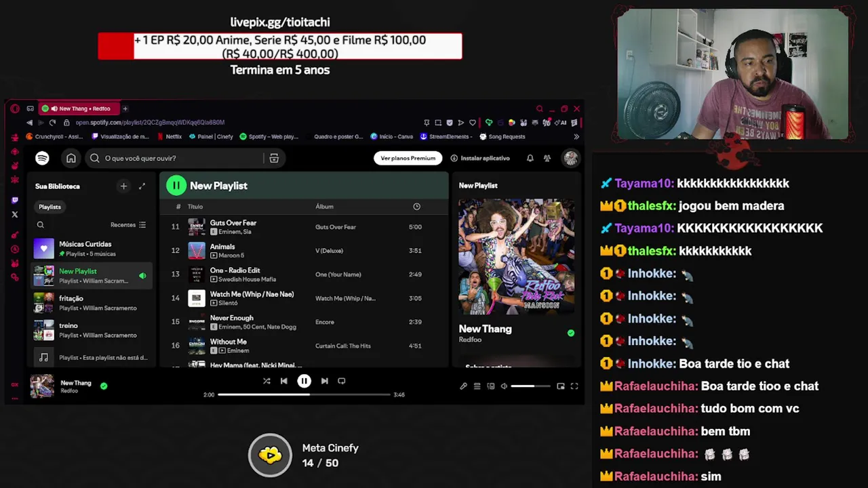Toggle saved checkmark beside New Thang bottom bar
This screenshot has height=488, width=868.
[x=104, y=386]
